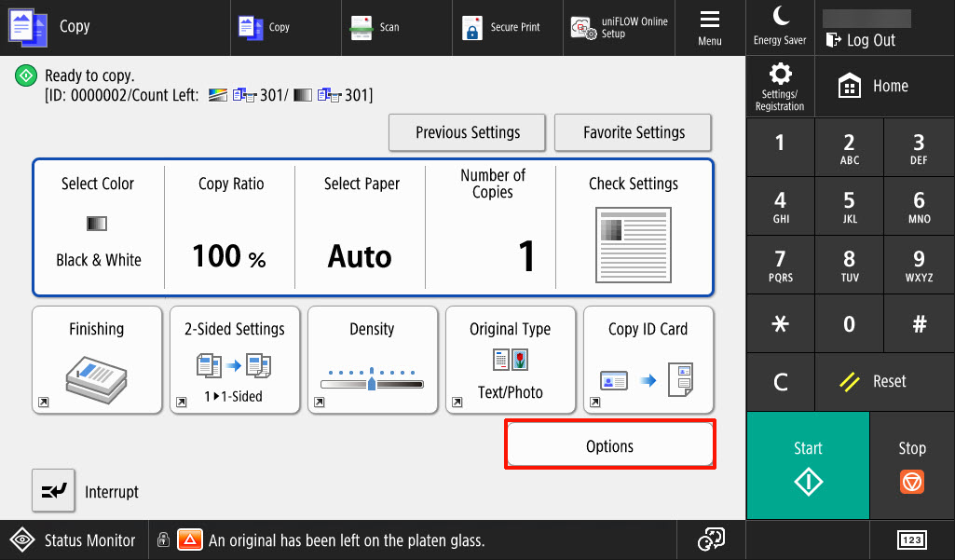Open the Copy shortcut in top bar
955x560 pixels.
tap(286, 27)
